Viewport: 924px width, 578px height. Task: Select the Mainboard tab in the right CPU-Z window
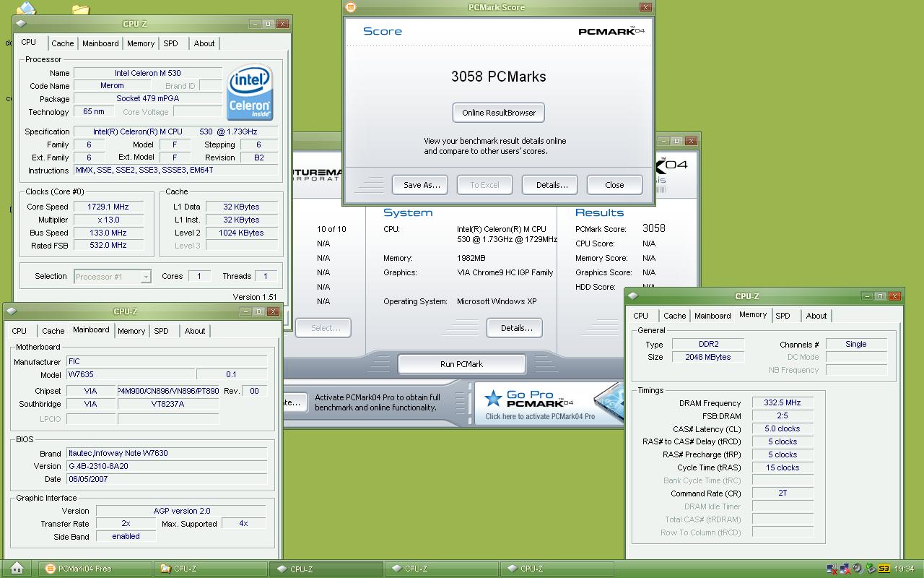pos(712,316)
